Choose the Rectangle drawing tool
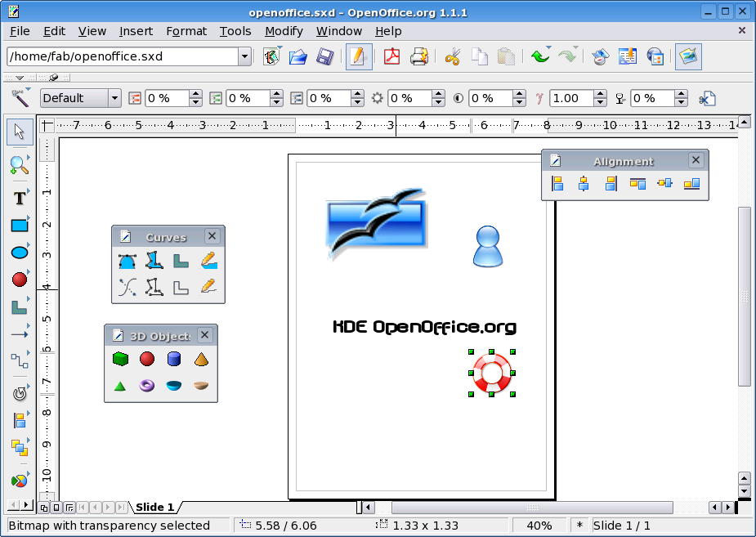Screen dimensions: 756x537 (x=20, y=225)
